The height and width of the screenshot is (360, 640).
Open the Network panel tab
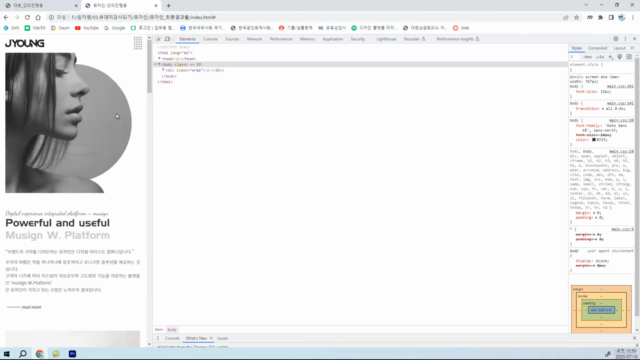254,39
